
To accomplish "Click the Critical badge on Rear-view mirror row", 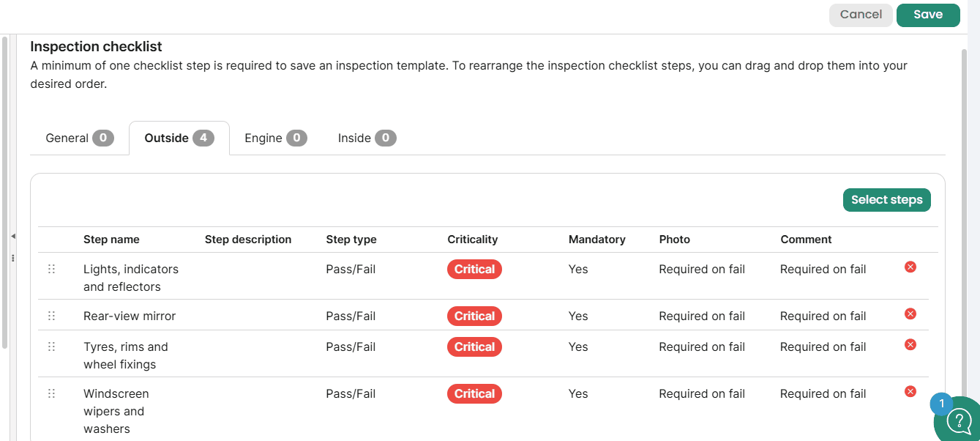I will 474,316.
